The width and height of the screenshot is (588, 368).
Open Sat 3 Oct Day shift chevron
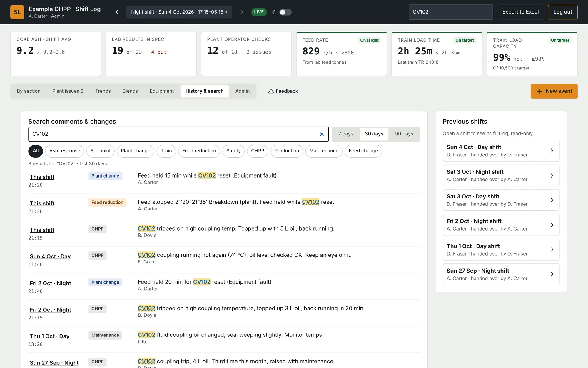tap(552, 200)
